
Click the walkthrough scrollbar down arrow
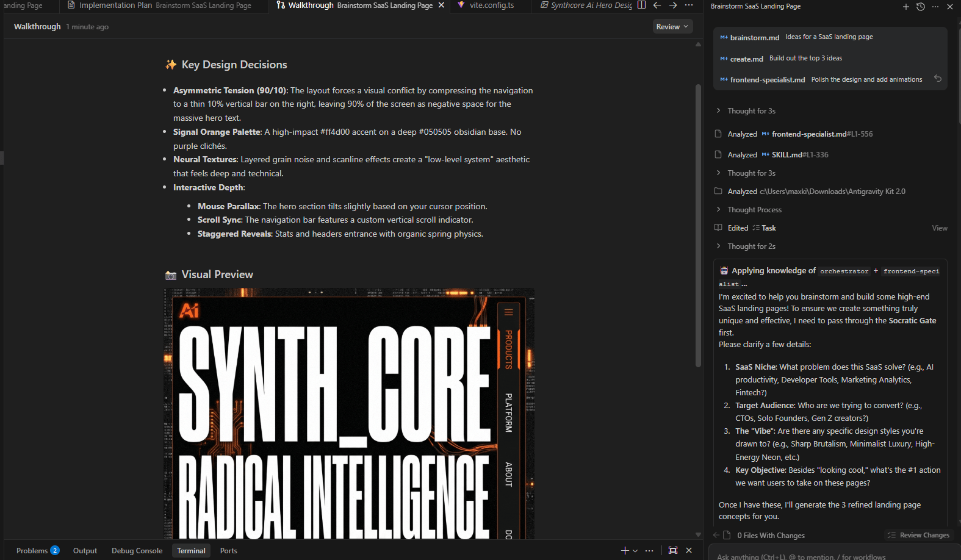tap(698, 534)
